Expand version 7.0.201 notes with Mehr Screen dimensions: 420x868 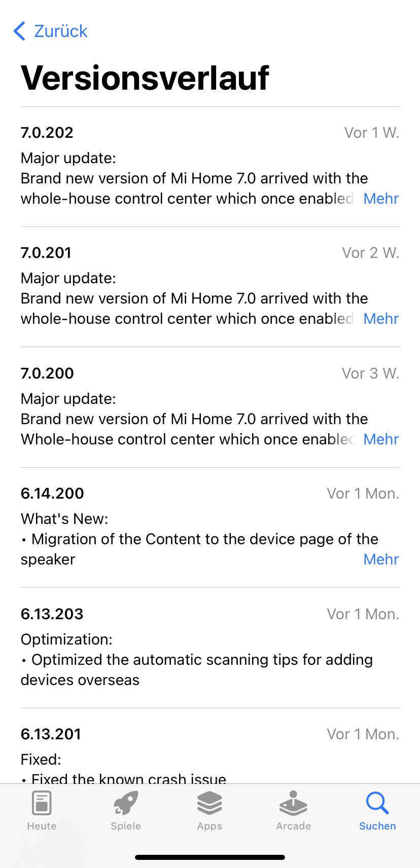381,319
